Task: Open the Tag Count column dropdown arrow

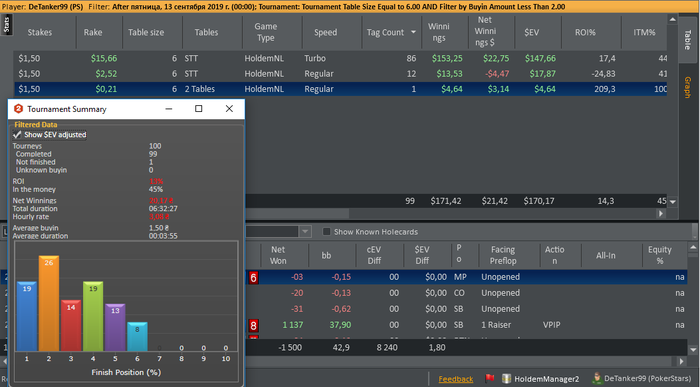Action: coord(413,32)
